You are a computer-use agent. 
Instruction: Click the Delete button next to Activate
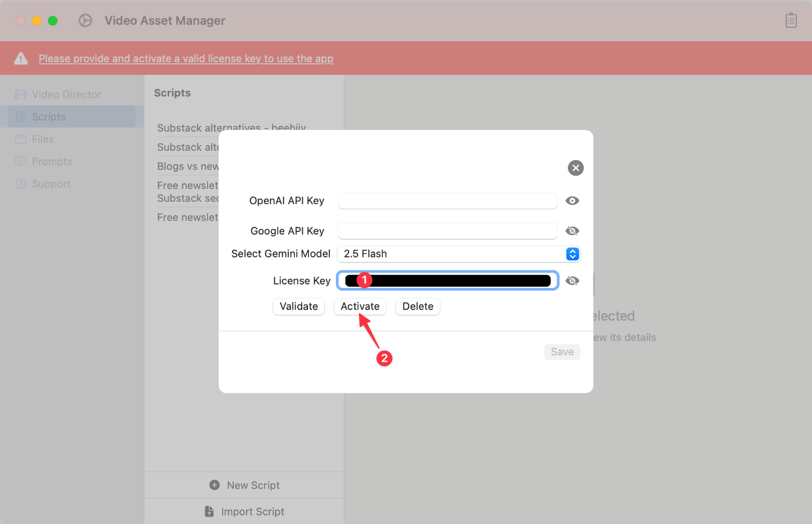418,307
